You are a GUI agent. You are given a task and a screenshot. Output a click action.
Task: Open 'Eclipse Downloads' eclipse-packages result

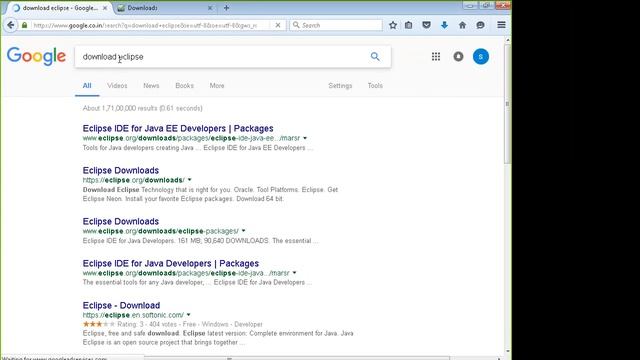pyautogui.click(x=121, y=221)
